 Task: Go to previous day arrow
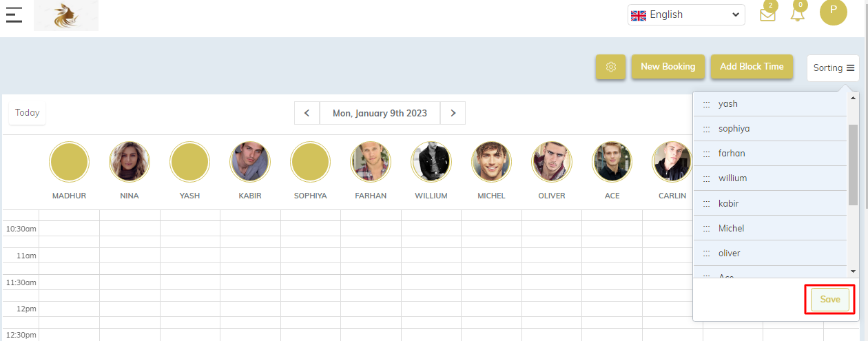(x=307, y=113)
